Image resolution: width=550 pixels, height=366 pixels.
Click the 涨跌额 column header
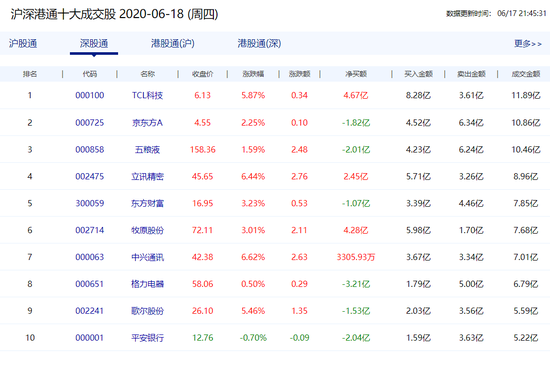(x=299, y=74)
